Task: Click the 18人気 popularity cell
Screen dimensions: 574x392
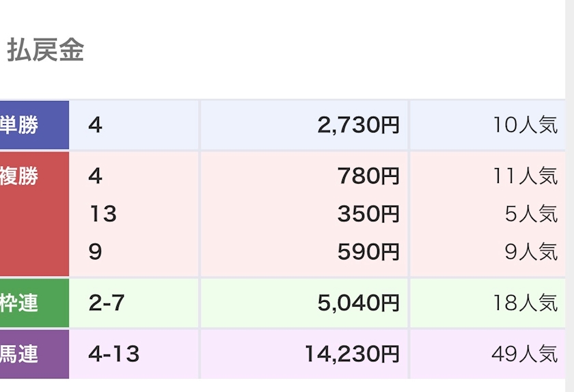Action: (525, 303)
